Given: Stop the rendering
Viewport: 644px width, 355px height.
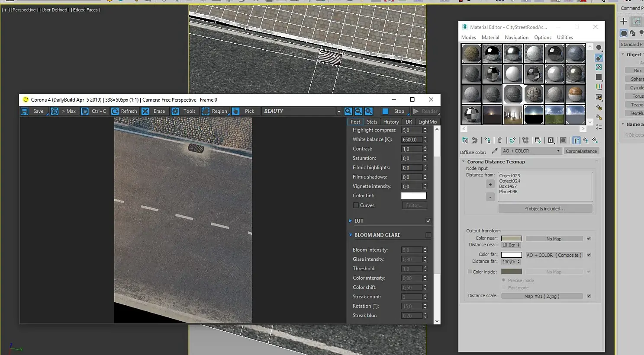Looking at the screenshot, I should pos(395,111).
